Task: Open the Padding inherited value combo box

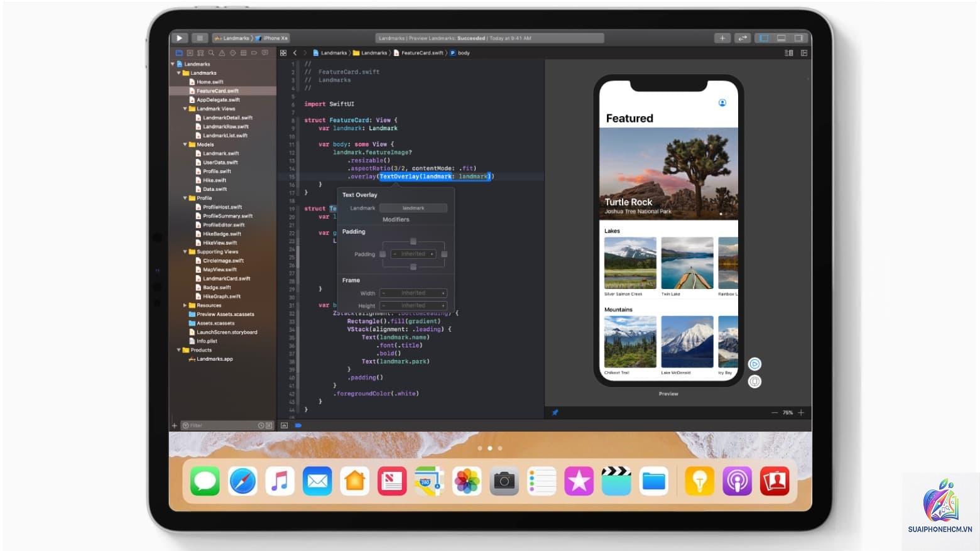Action: click(413, 254)
